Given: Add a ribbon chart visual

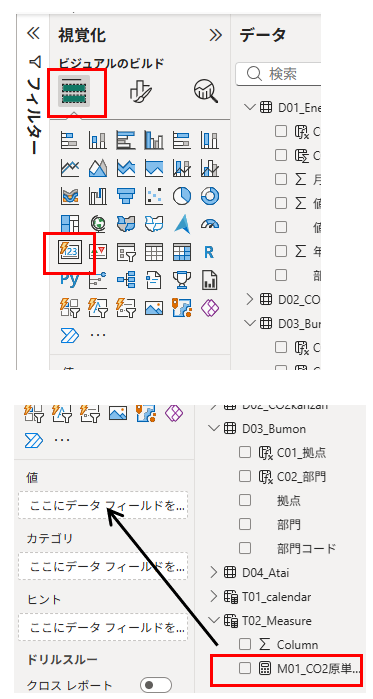Looking at the screenshot, I should (69, 196).
